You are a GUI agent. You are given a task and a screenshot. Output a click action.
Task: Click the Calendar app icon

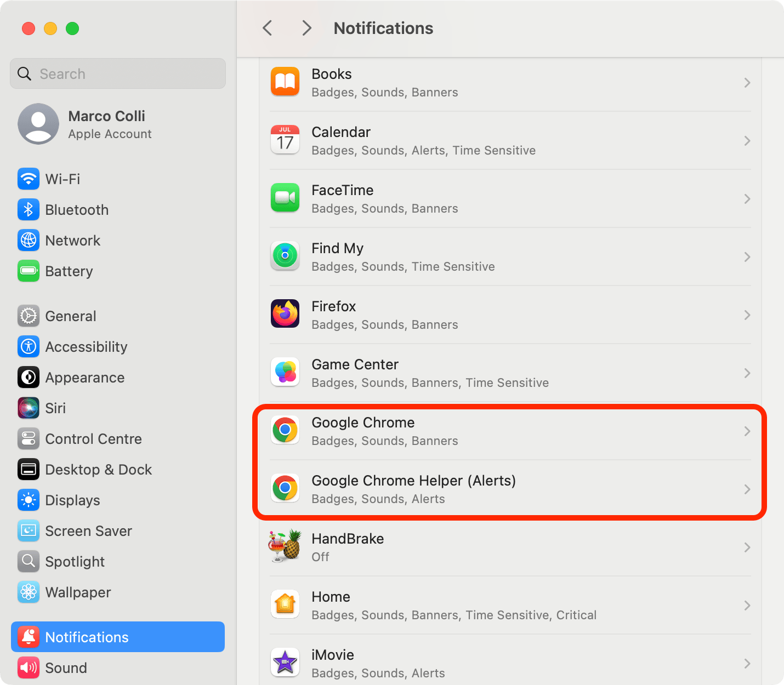pos(285,140)
